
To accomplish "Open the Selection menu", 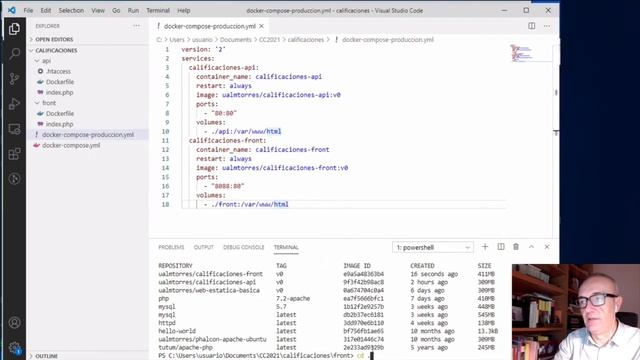I will (x=71, y=11).
